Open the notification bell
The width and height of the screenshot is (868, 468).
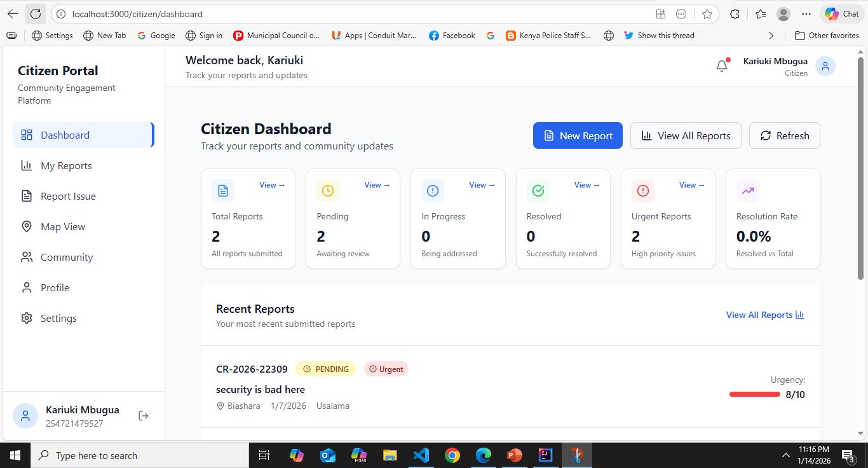click(x=722, y=65)
